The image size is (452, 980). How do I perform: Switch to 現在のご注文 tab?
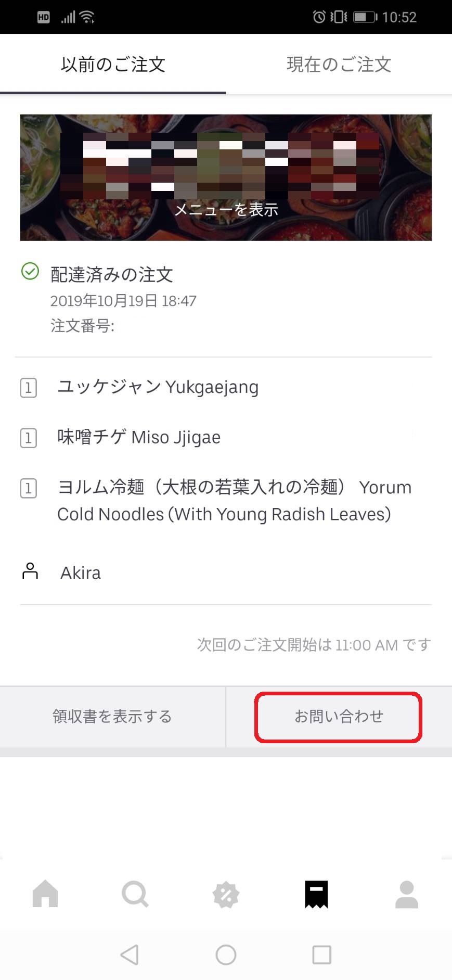click(339, 65)
